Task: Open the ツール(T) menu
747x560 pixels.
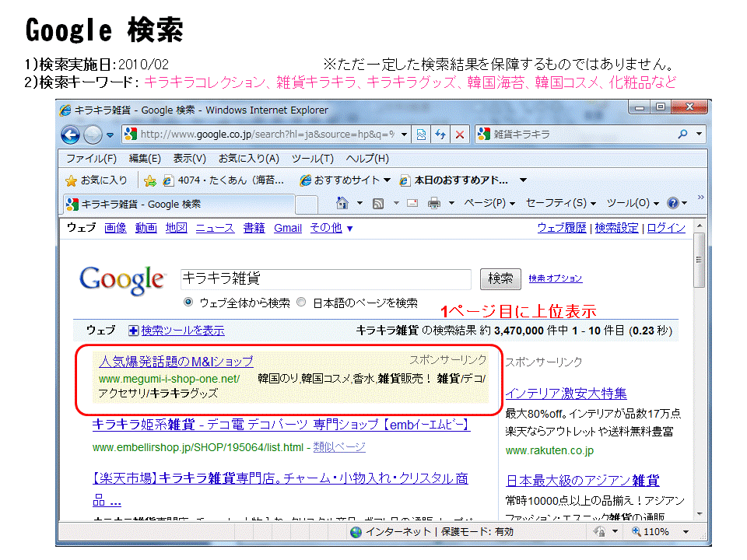Action: (313, 159)
